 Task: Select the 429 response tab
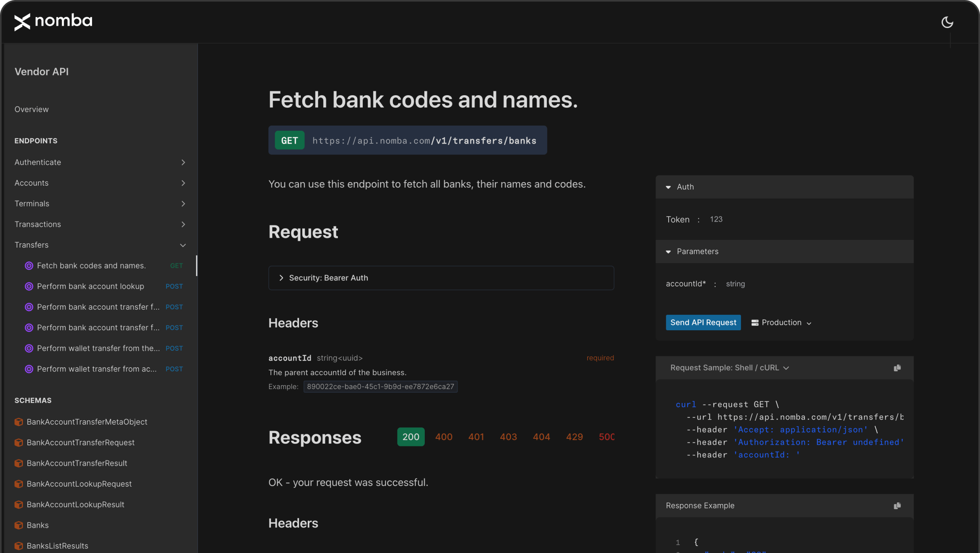point(574,437)
